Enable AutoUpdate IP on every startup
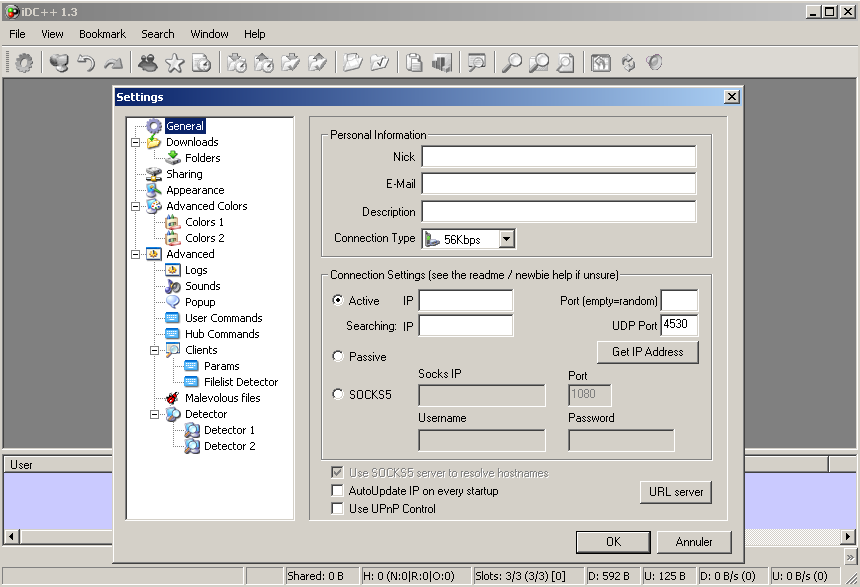This screenshot has height=587, width=860. (x=337, y=490)
